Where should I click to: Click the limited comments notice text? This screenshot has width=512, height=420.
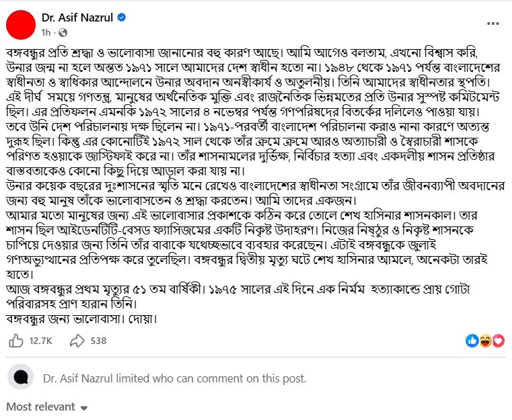[175, 378]
